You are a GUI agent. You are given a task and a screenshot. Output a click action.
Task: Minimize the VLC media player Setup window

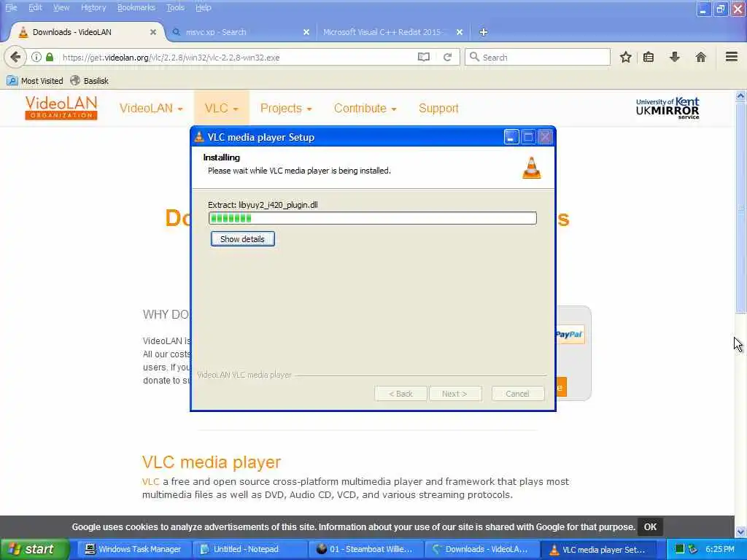[x=511, y=137]
